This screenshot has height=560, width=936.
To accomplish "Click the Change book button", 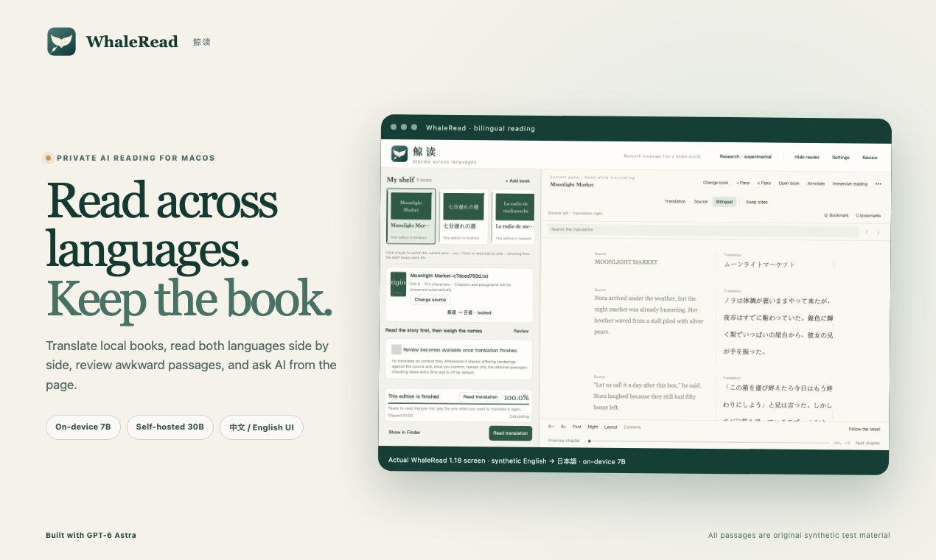I will (x=716, y=183).
